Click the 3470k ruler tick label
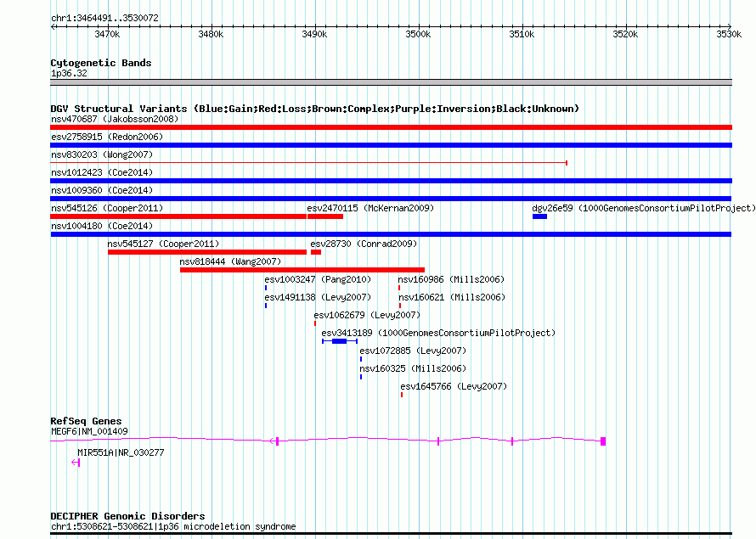Screen dimensions: 756x539 pyautogui.click(x=107, y=34)
